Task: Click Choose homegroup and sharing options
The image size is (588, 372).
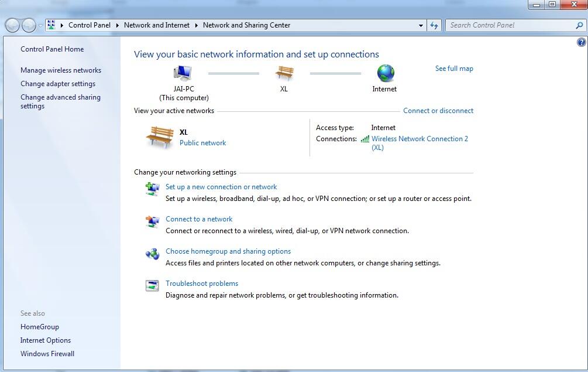Action: coord(228,251)
